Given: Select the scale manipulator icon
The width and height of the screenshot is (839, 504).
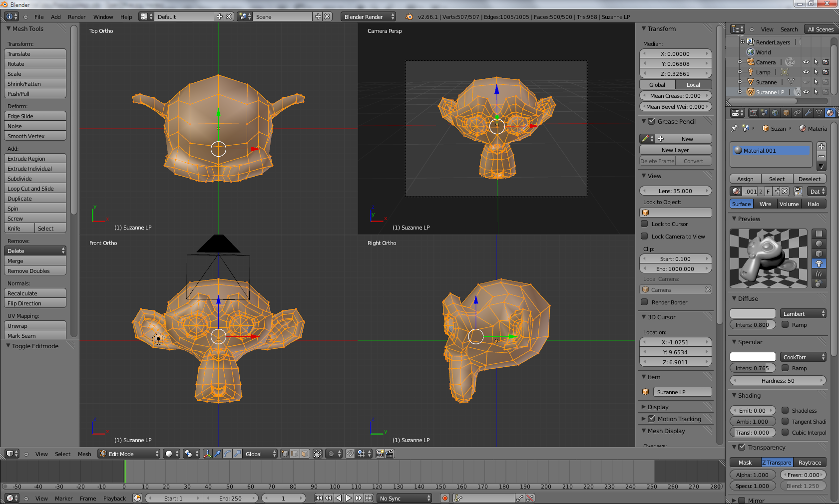Looking at the screenshot, I should [x=237, y=454].
